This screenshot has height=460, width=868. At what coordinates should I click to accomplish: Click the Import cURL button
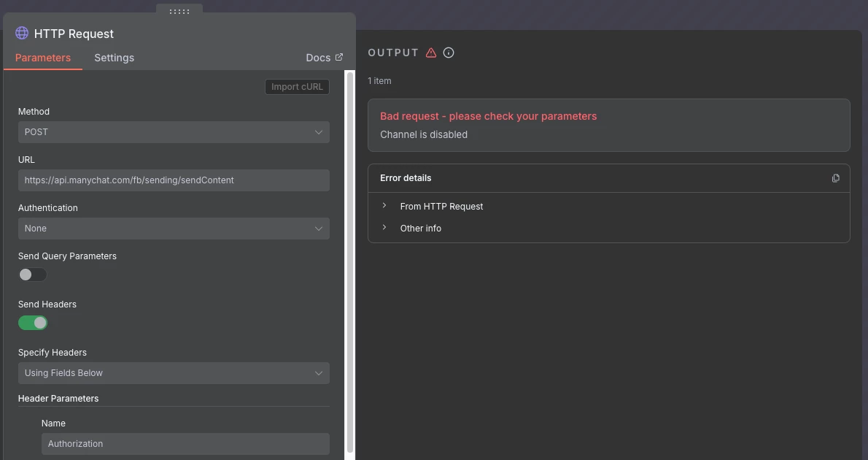point(297,87)
